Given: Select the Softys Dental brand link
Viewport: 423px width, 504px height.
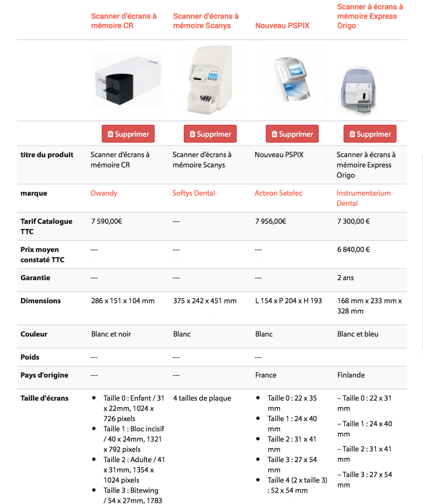Looking at the screenshot, I should tap(194, 193).
